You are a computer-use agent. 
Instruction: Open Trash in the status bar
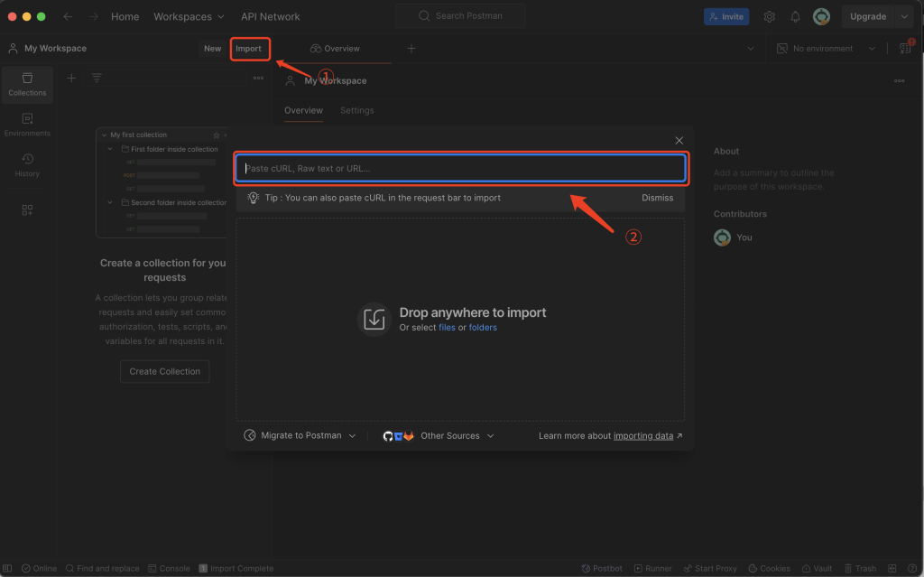pyautogui.click(x=860, y=568)
